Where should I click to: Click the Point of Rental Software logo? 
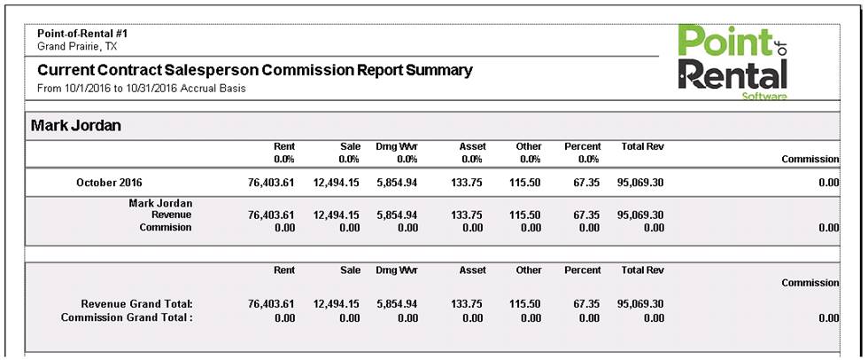pyautogui.click(x=733, y=63)
